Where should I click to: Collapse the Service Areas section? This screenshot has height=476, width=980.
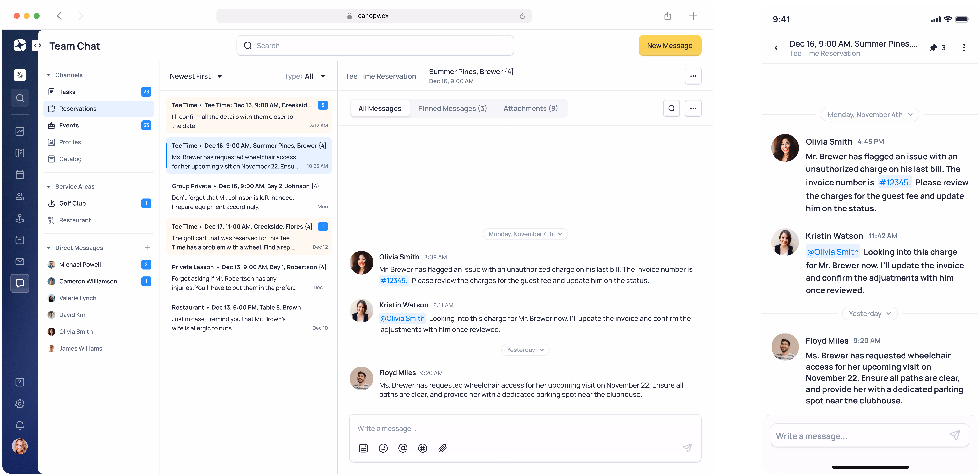click(x=48, y=187)
